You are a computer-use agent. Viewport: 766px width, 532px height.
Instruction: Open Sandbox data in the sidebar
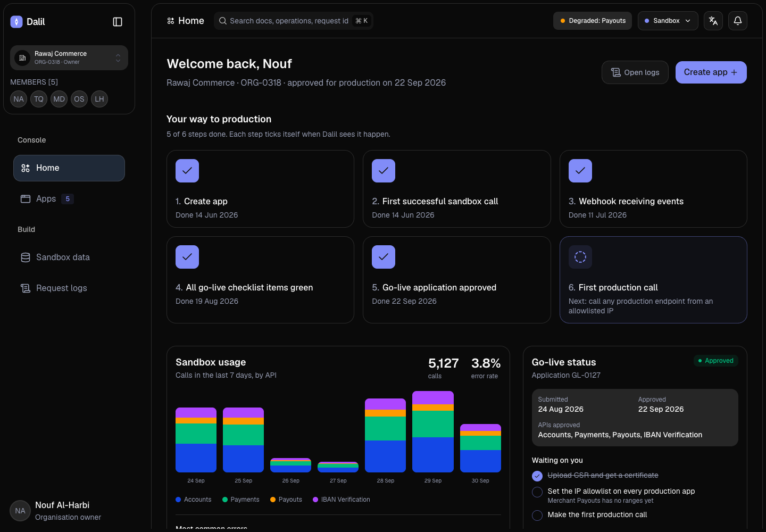[69, 257]
